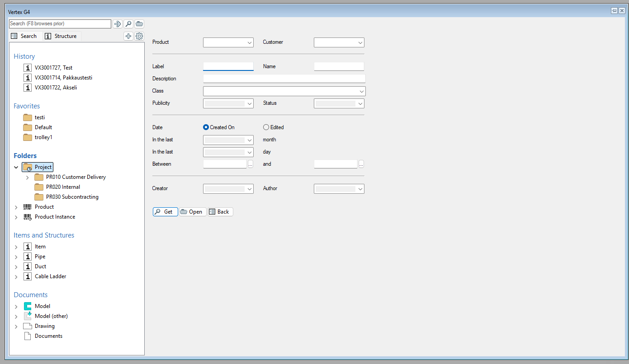Click the arrow icon beside the search box
Viewport: 629px width, 364px height.
point(118,24)
